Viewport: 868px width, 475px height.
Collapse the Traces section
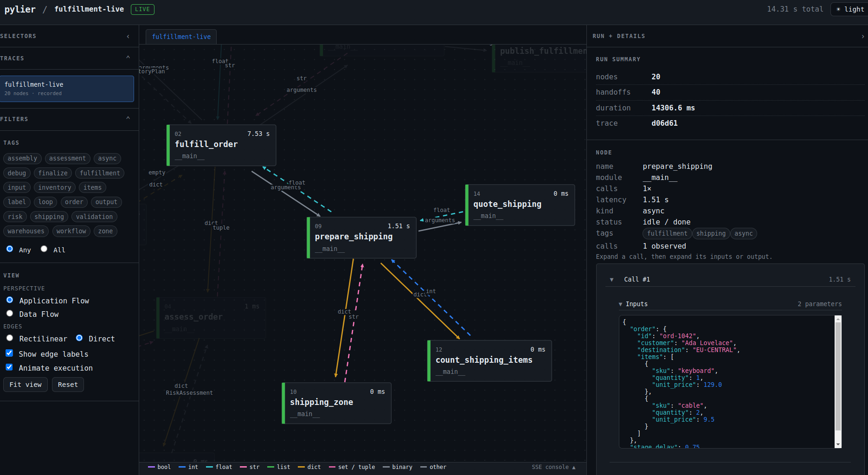128,58
